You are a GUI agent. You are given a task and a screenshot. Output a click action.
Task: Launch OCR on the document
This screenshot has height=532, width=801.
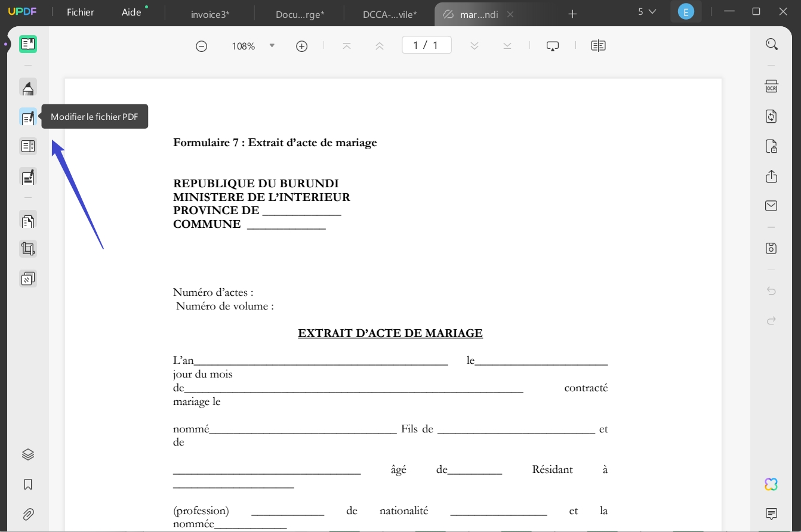point(771,86)
